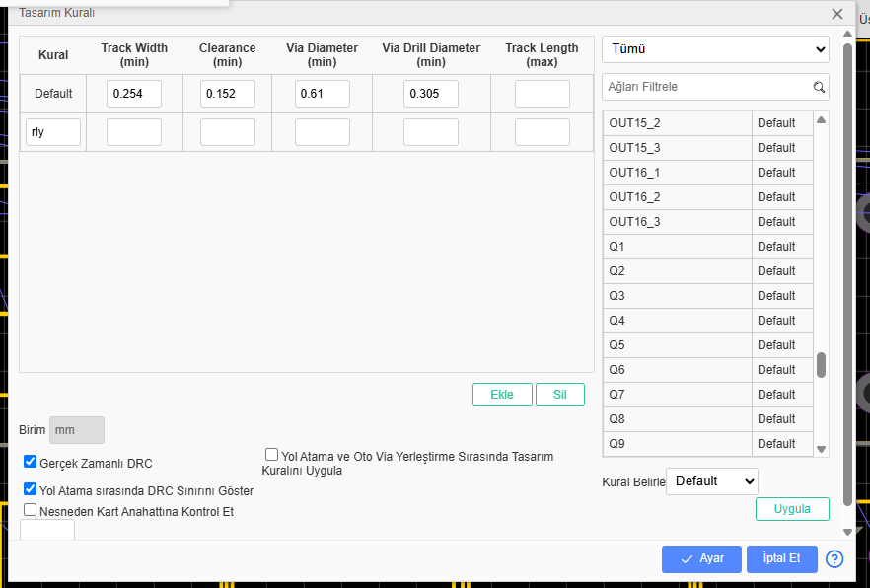Click the Clearance (min) column header
Image resolution: width=870 pixels, height=588 pixels.
click(228, 55)
